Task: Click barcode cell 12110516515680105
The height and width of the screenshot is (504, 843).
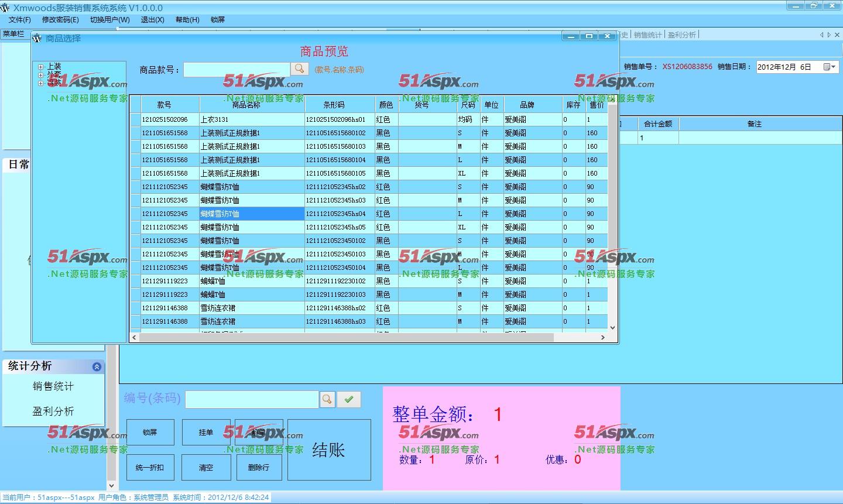Action: pos(340,173)
